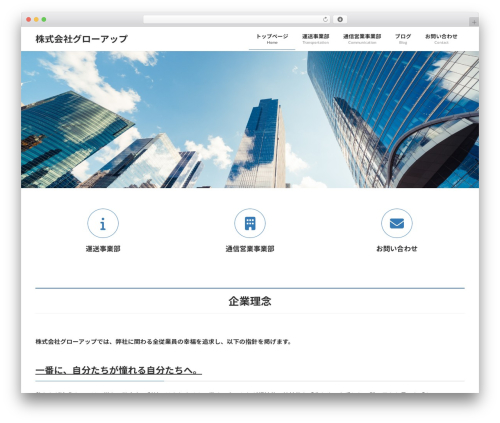Screen dimensions: 500x423
Task: Open a new tab with the plus button
Action: [x=474, y=22]
